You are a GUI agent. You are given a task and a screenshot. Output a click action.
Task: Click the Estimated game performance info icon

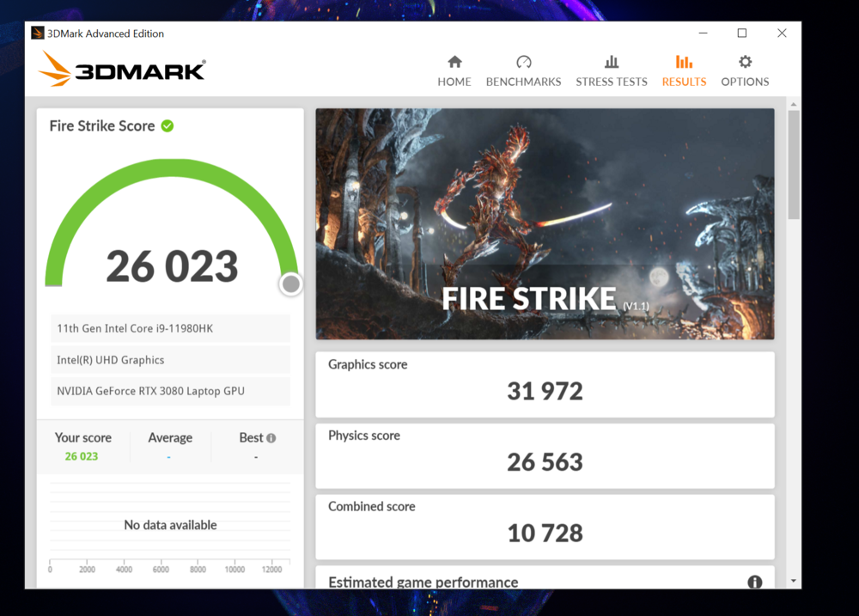pyautogui.click(x=754, y=582)
